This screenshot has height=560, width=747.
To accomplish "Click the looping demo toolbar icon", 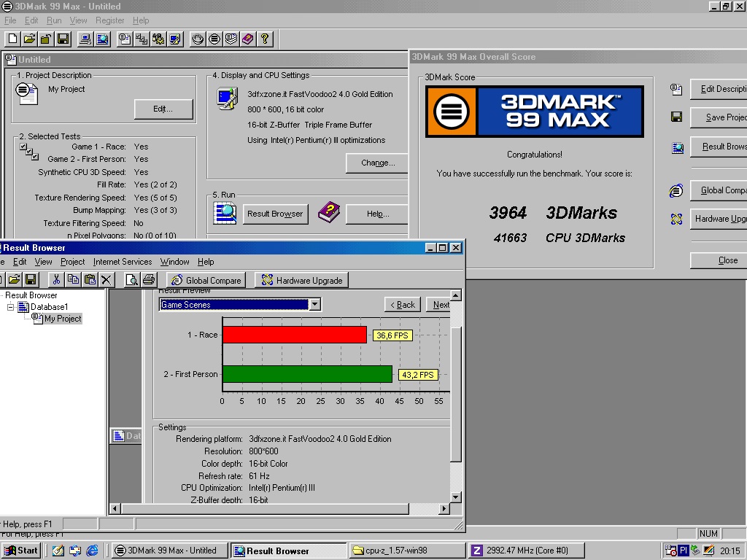I will [198, 39].
